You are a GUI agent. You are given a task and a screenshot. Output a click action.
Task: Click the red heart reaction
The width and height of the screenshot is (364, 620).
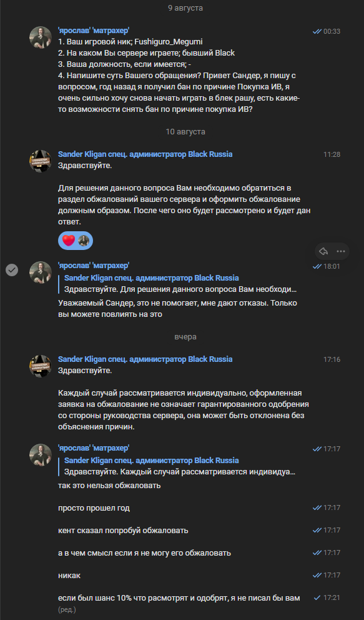[69, 241]
